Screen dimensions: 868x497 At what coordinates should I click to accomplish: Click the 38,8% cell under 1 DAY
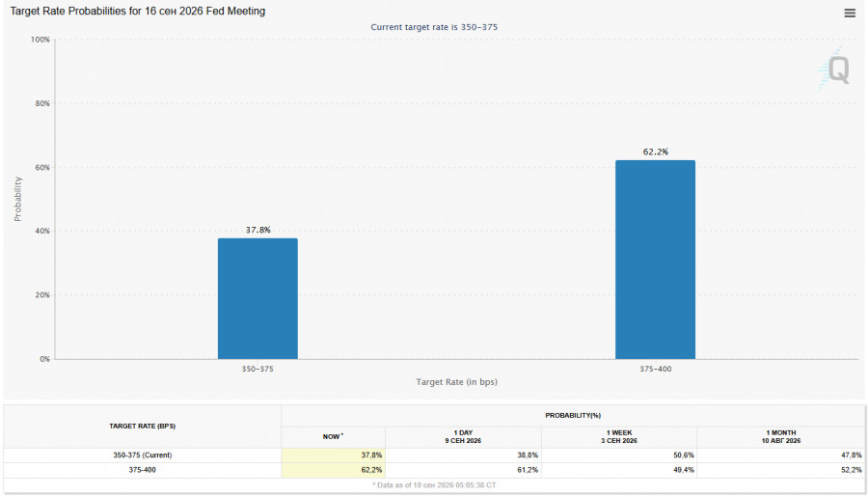coord(463,455)
